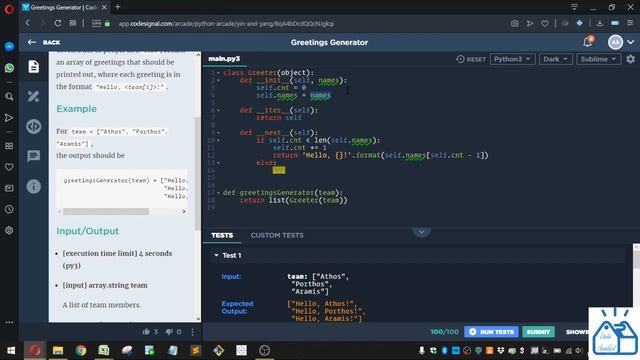This screenshot has width=640, height=360.
Task: Open the info icon in CodeSignal sidebar
Action: pos(33,186)
